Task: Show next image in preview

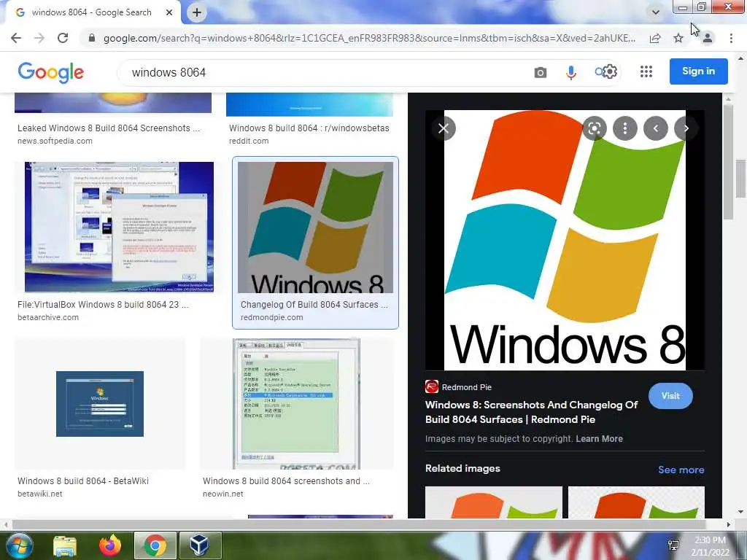Action: [686, 128]
